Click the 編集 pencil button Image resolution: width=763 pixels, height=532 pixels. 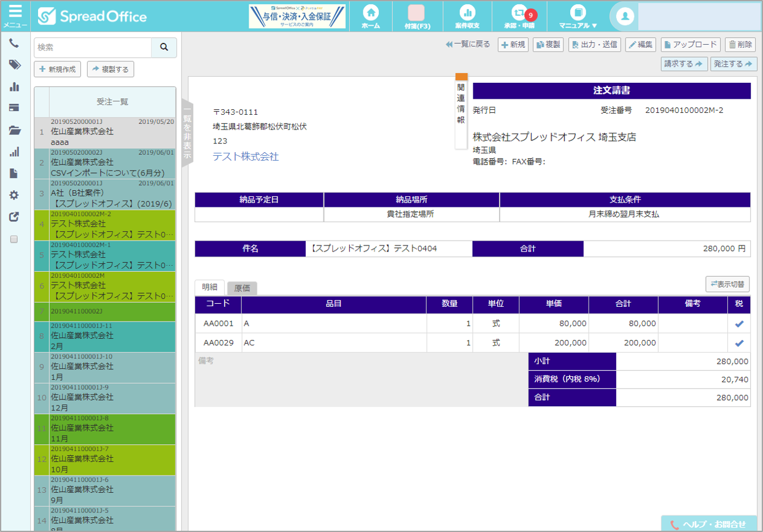point(641,45)
